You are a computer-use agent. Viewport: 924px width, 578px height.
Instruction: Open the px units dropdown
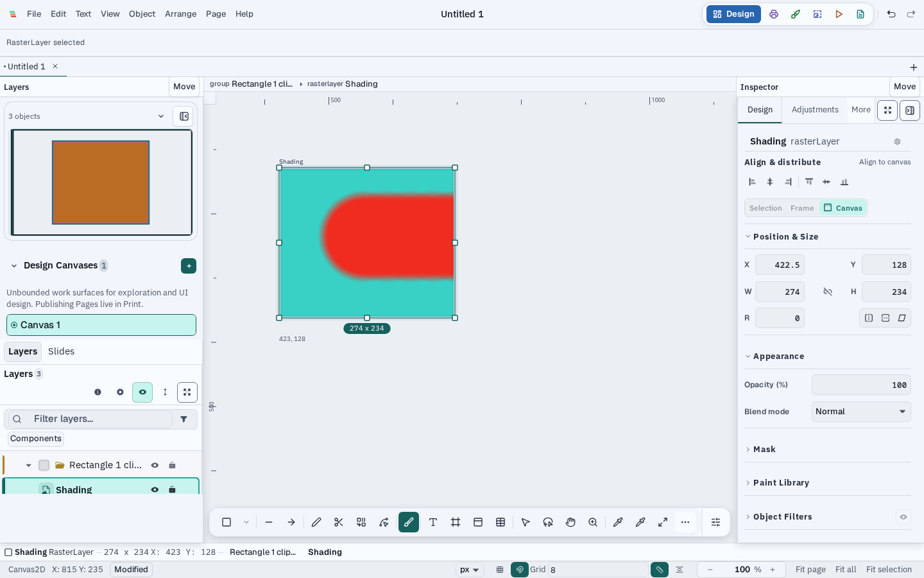pos(470,570)
